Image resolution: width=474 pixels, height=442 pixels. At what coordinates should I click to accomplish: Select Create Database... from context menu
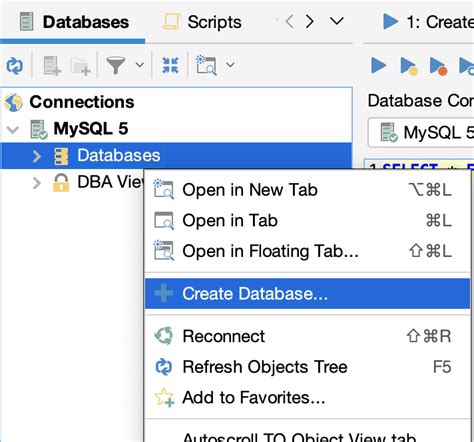click(x=307, y=294)
